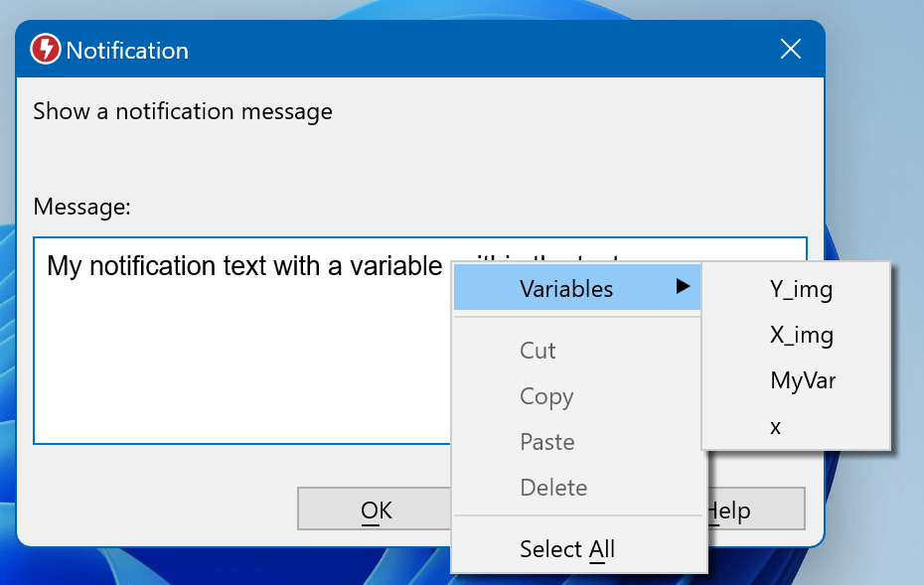The image size is (924, 585).
Task: Select Paste in the context menu
Action: pos(547,442)
